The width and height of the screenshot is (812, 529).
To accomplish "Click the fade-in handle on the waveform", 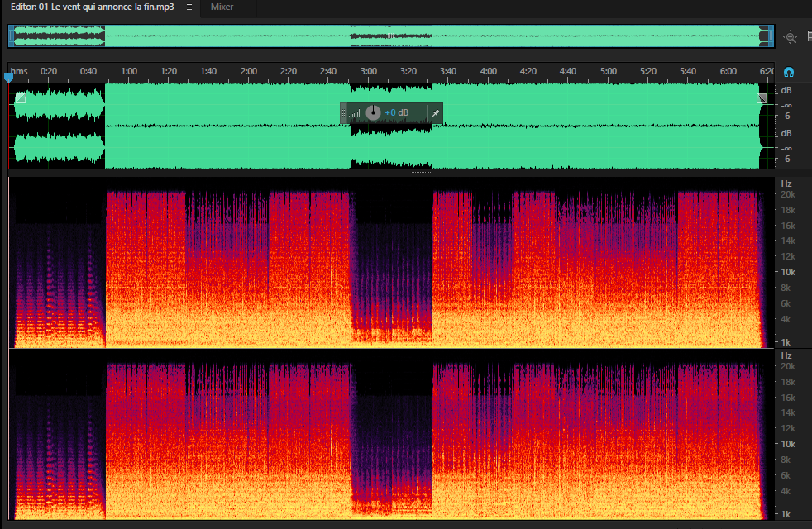I will click(21, 98).
